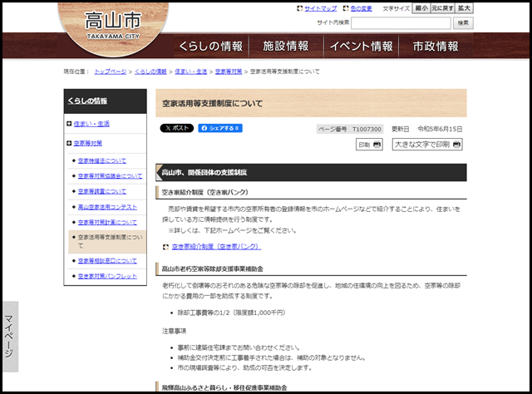
Task: Open 空家等対策計画について sidebar link
Action: pyautogui.click(x=107, y=222)
